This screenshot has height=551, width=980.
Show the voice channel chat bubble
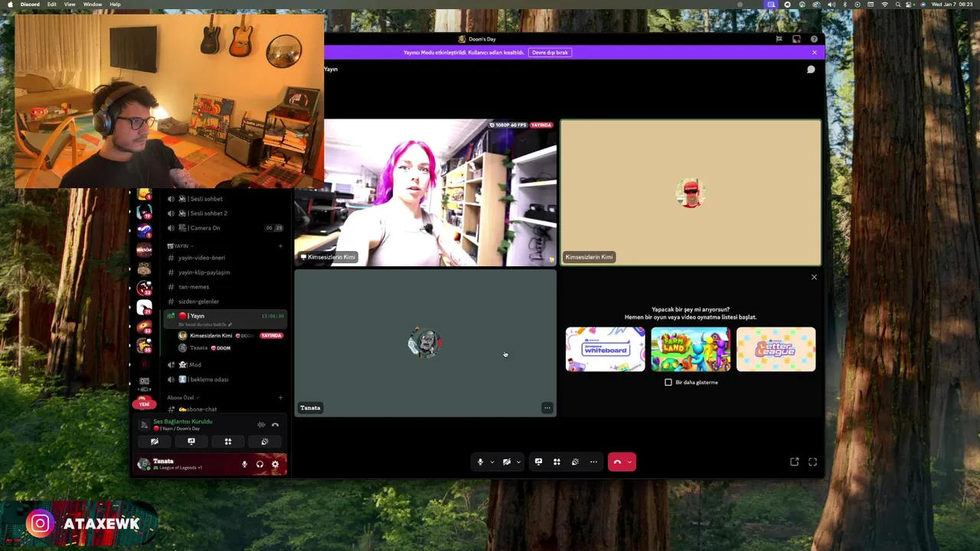click(x=811, y=70)
